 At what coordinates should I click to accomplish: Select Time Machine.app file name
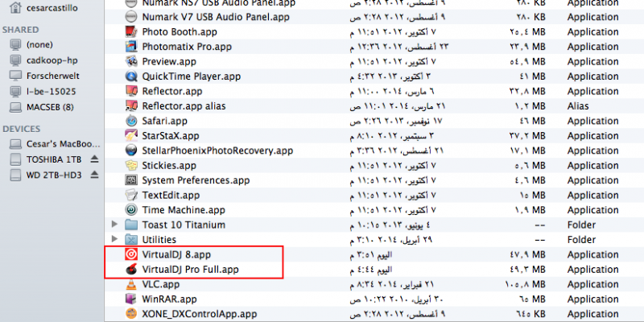pyautogui.click(x=184, y=210)
